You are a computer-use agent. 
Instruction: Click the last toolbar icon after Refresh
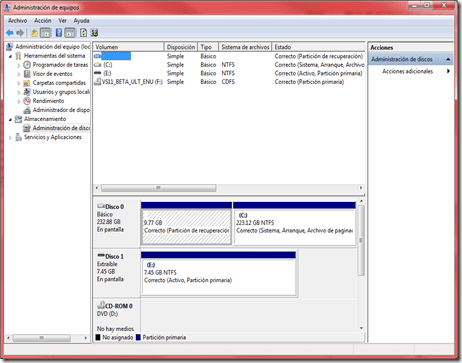[x=95, y=33]
